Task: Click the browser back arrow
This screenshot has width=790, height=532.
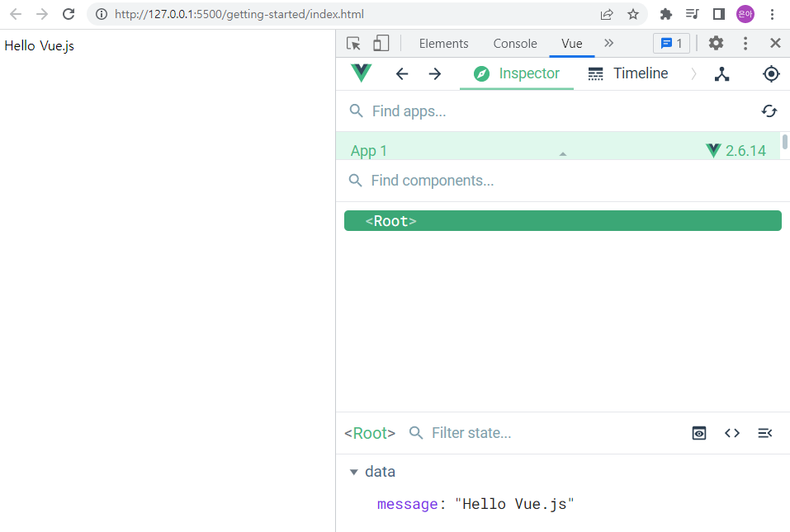Action: click(16, 14)
